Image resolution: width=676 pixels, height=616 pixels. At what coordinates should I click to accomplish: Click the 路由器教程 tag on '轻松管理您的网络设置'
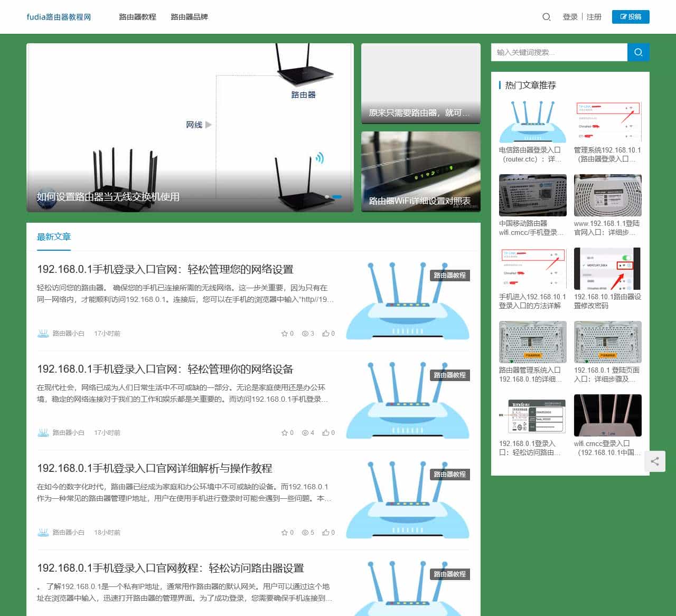[450, 276]
